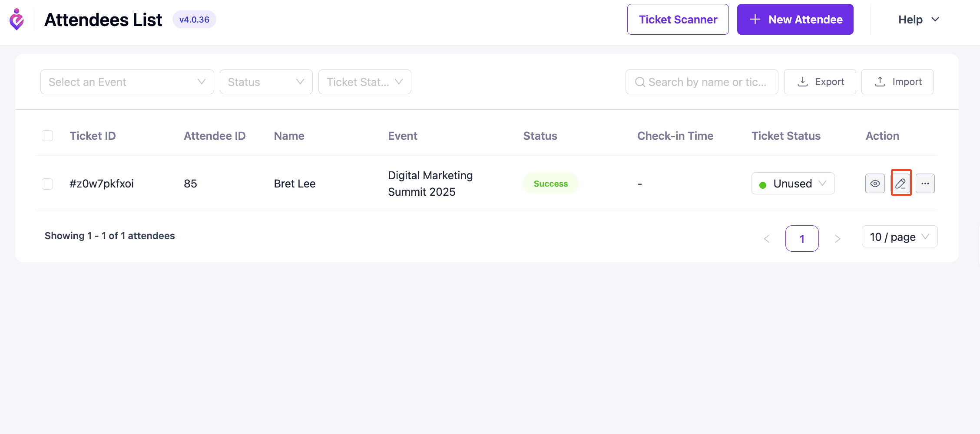
Task: Open the Select an Event dropdown
Action: coord(127,82)
